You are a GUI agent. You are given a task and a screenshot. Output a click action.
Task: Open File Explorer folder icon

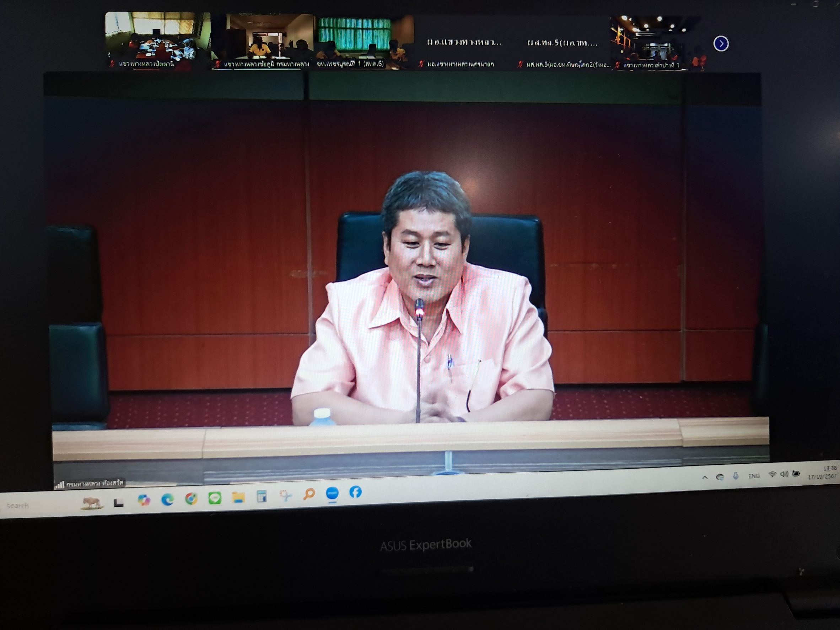click(x=238, y=497)
